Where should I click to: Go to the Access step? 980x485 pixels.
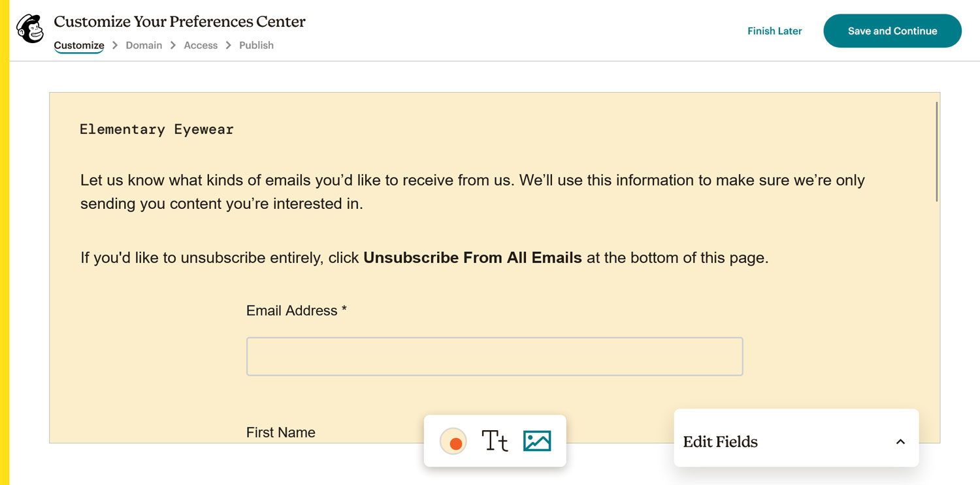pyautogui.click(x=201, y=45)
